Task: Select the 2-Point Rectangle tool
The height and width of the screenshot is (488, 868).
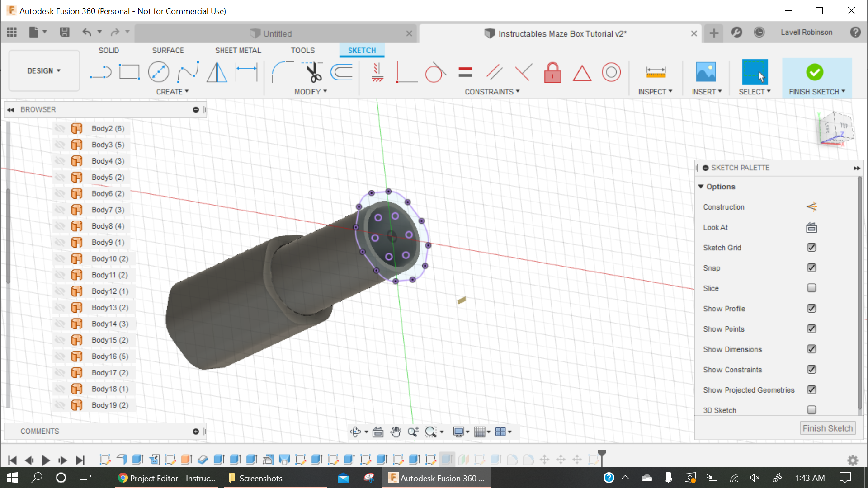Action: pos(129,72)
